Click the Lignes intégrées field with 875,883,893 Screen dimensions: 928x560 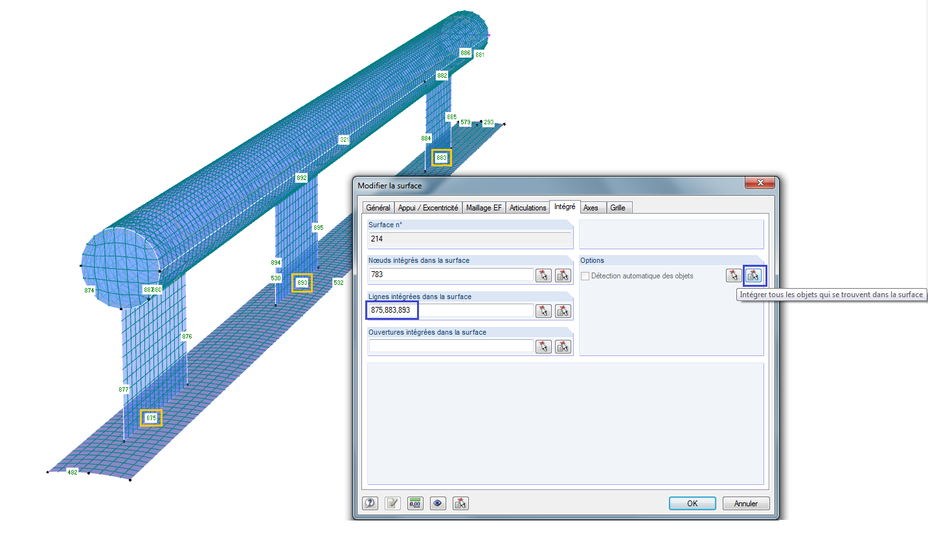coord(451,310)
